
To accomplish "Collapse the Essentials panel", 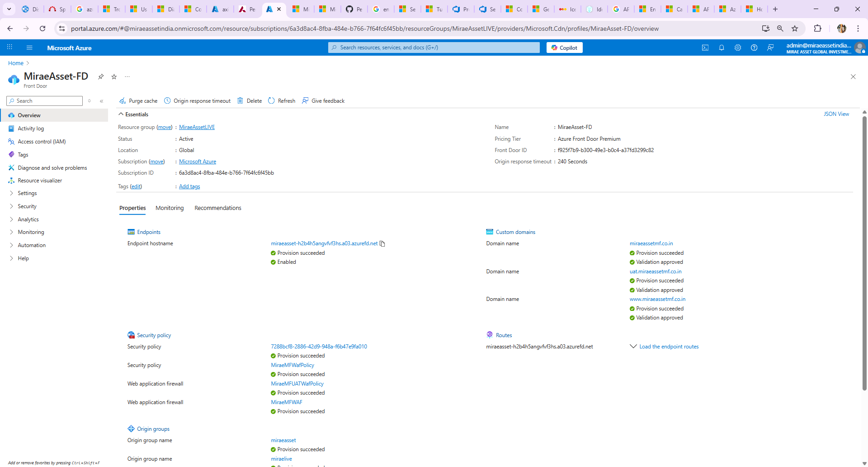I will click(133, 114).
